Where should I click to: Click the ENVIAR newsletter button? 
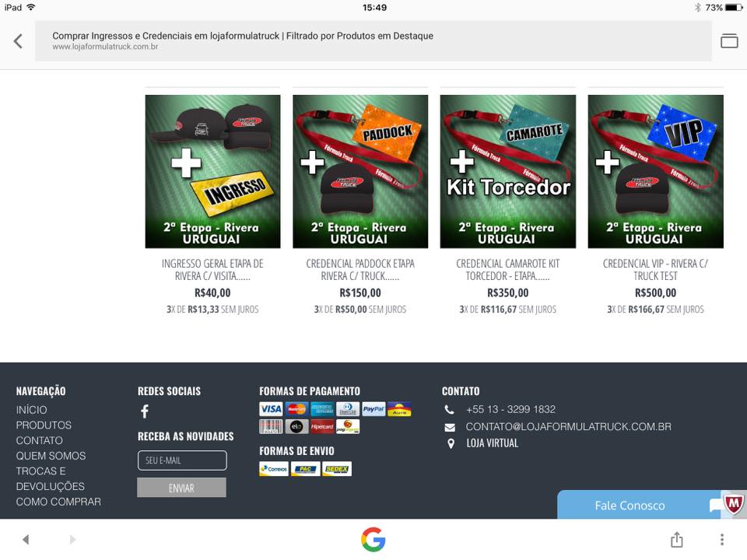pos(181,488)
